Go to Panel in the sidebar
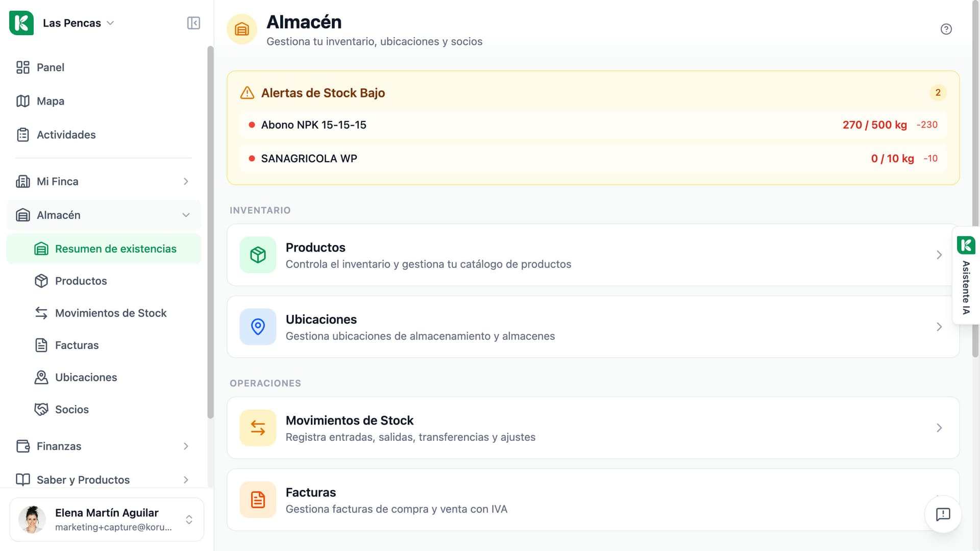 click(x=103, y=67)
